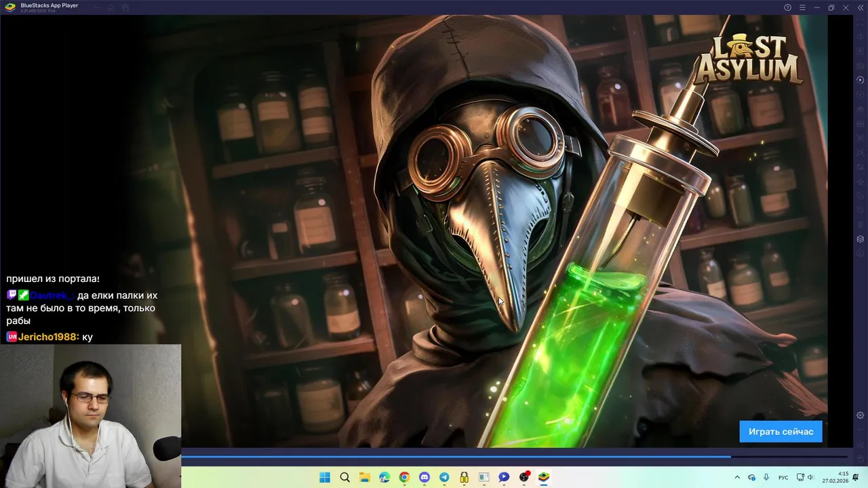Collapse the BlueStacks side toolbar with double-chevron
Viewport: 868px width, 488px height.
click(861, 7)
